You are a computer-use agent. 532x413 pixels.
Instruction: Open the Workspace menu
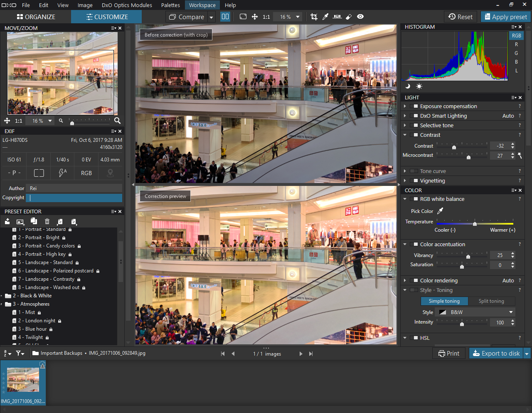tap(202, 5)
